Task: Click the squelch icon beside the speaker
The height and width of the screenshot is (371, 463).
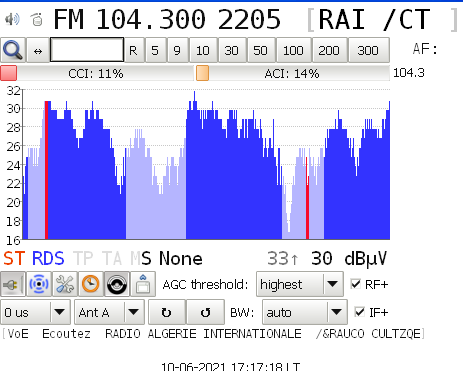Action: (x=37, y=19)
